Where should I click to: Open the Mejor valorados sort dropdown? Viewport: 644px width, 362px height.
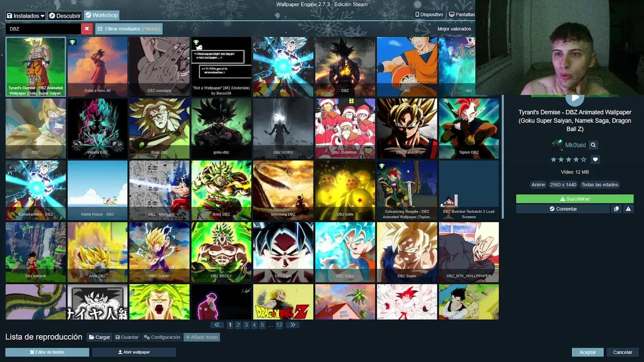(454, 29)
